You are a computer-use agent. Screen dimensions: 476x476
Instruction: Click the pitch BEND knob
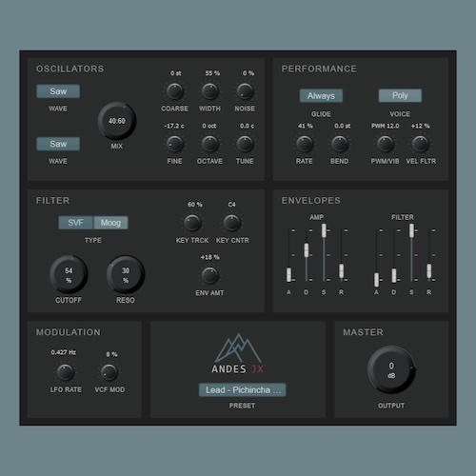[x=340, y=144]
